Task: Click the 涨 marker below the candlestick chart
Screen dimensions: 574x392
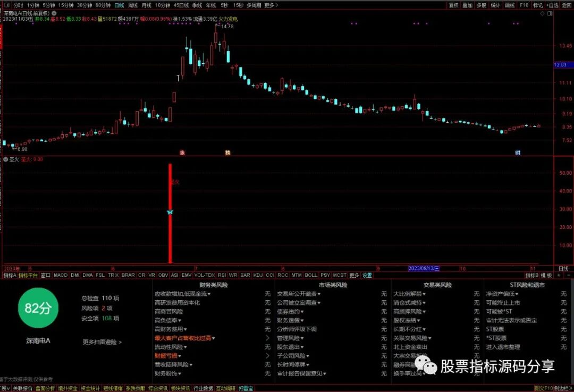Action: (x=182, y=152)
